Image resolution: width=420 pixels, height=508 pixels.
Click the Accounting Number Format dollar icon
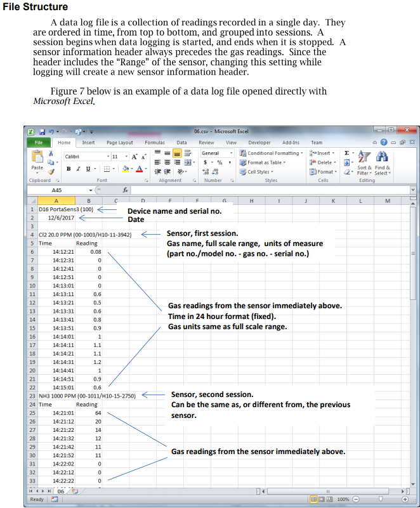pos(205,162)
